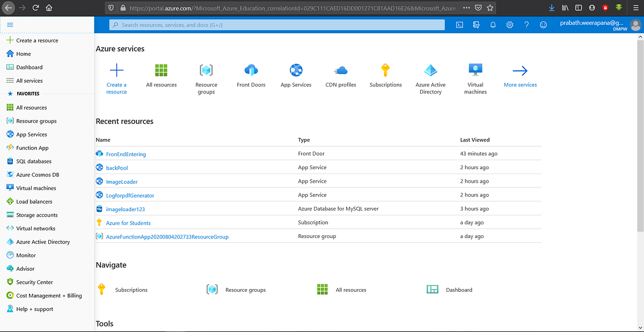Expand More services with the arrow
The height and width of the screenshot is (332, 644).
tap(519, 70)
